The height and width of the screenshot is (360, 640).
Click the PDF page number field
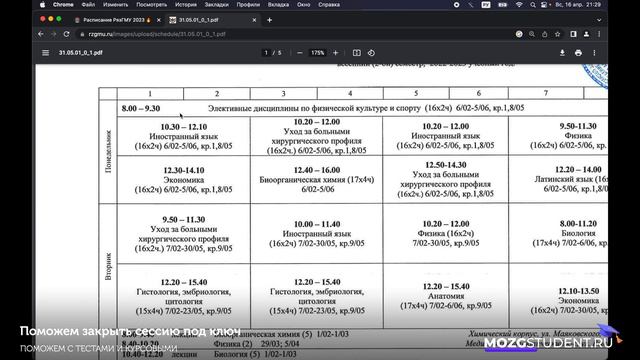(x=266, y=53)
